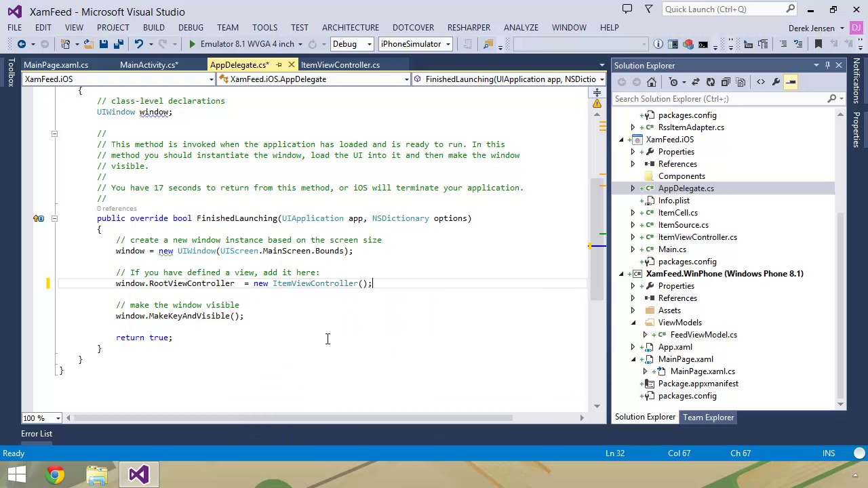Screen dimensions: 868x488
Task: Collapse the FinishedLaunching method outline
Action: [x=54, y=218]
